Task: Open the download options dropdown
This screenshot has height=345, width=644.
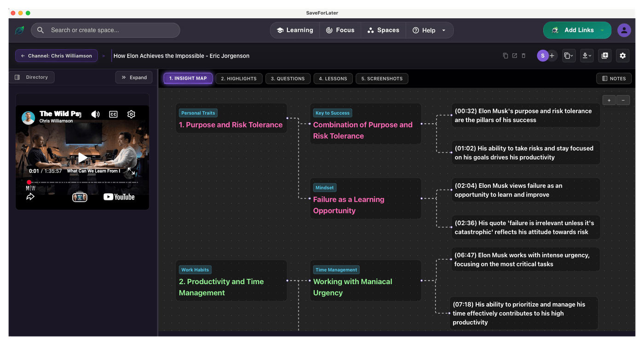Action: tap(586, 56)
